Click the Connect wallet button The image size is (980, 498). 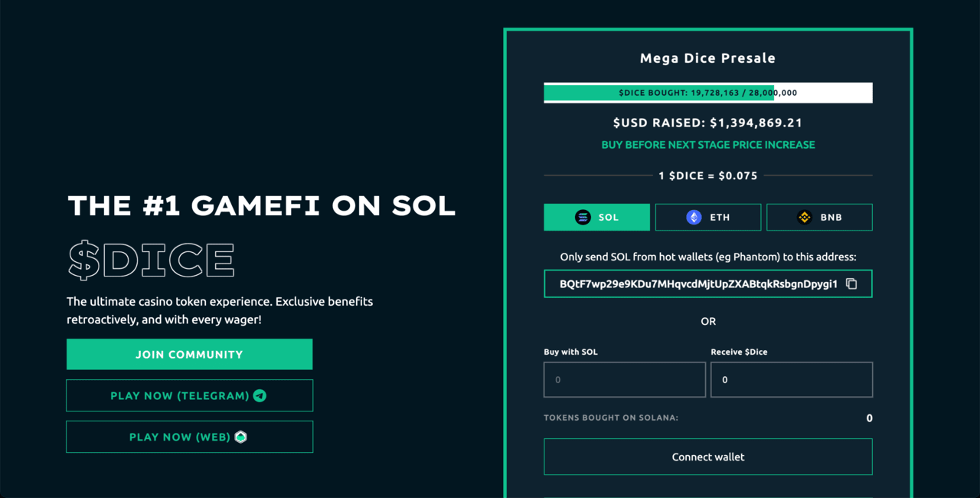(x=708, y=457)
